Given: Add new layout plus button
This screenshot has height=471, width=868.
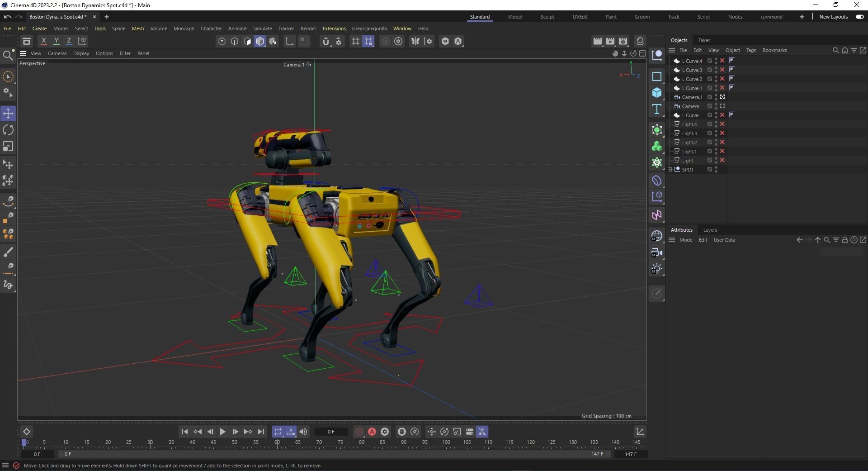Looking at the screenshot, I should click(802, 17).
